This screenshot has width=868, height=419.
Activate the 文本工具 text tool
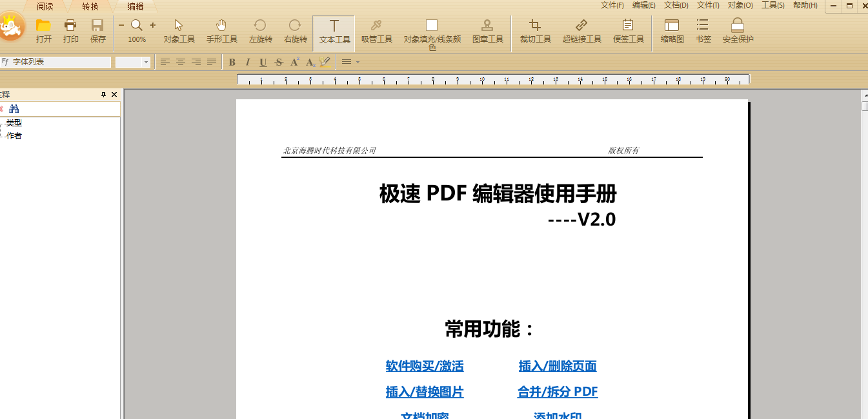click(334, 33)
